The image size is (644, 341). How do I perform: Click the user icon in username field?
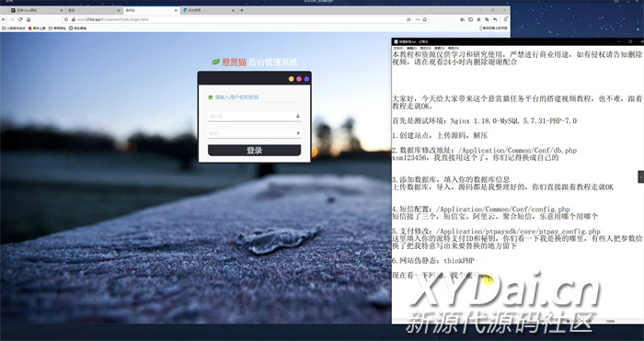pyautogui.click(x=298, y=116)
